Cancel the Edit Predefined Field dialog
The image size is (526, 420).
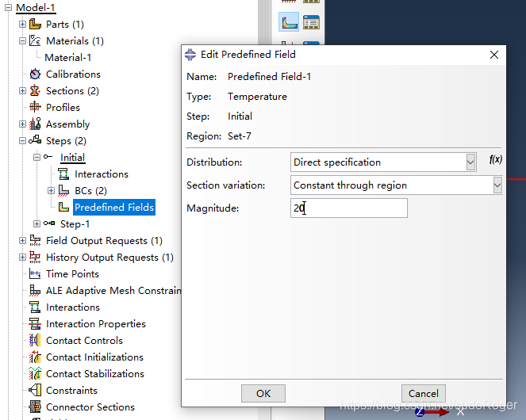click(x=423, y=393)
